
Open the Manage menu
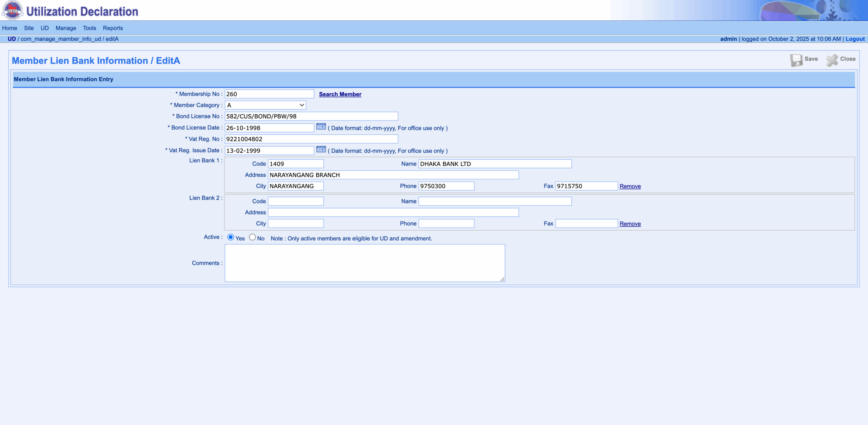(66, 28)
